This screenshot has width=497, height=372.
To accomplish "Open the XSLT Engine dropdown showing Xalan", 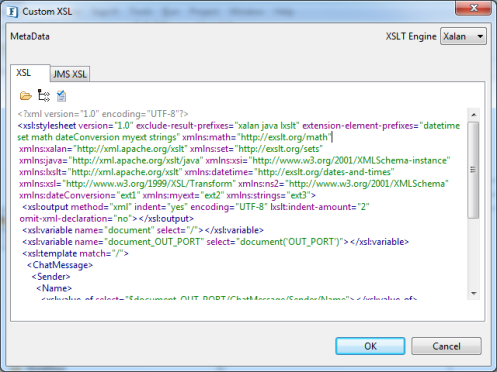I will (463, 36).
